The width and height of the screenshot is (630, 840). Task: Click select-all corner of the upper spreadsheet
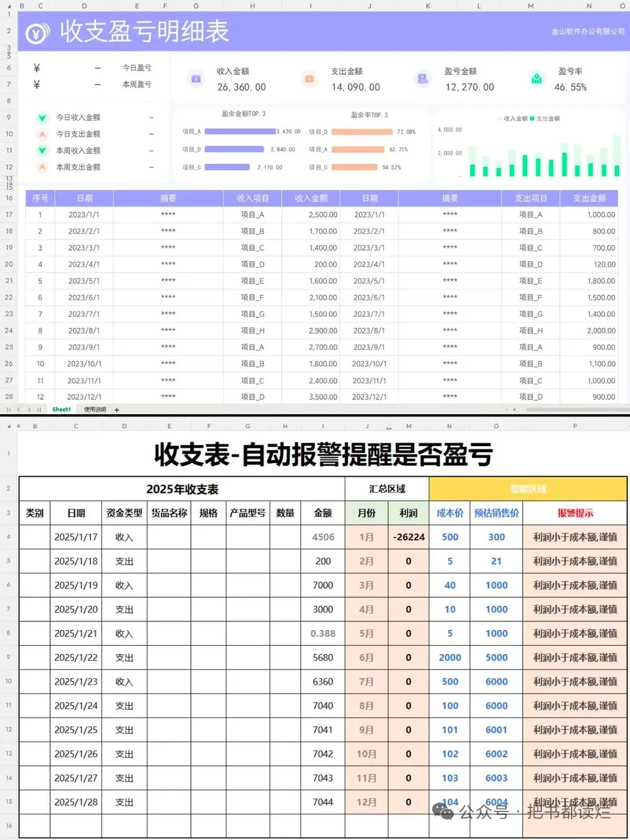pyautogui.click(x=8, y=6)
